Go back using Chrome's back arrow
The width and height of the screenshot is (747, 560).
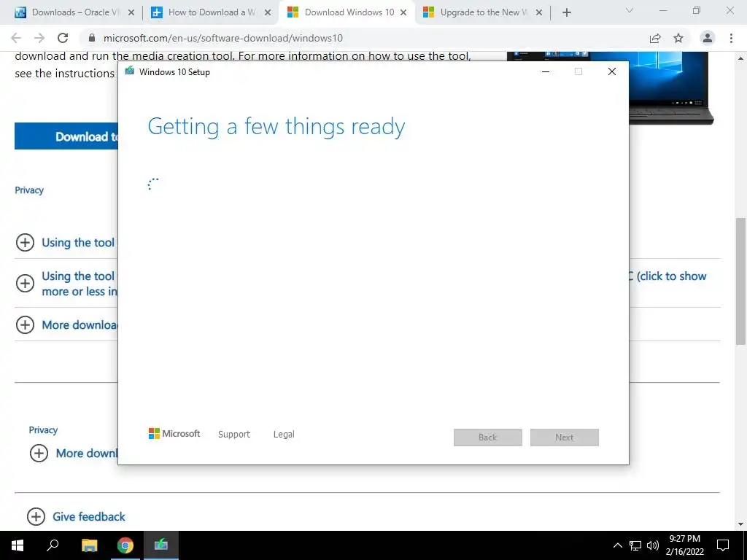[16, 38]
